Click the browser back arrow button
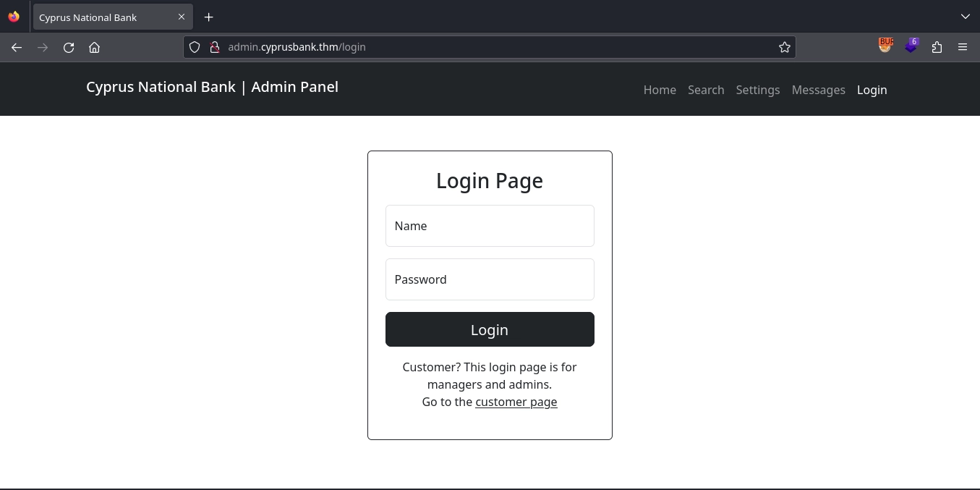The height and width of the screenshot is (490, 980). pos(17,47)
